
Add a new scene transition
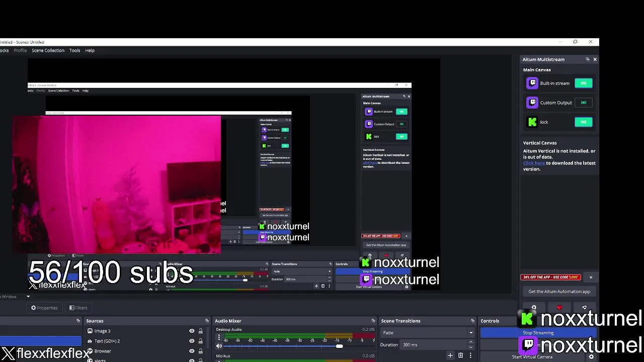click(450, 355)
